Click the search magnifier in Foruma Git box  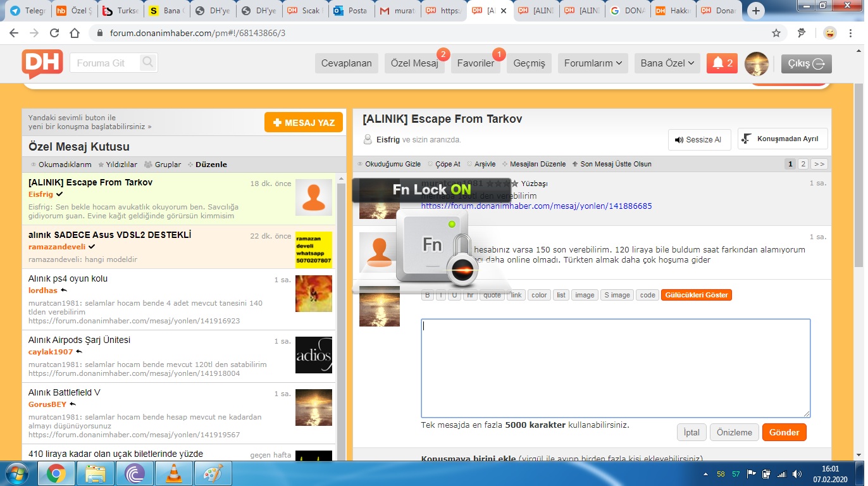click(147, 62)
